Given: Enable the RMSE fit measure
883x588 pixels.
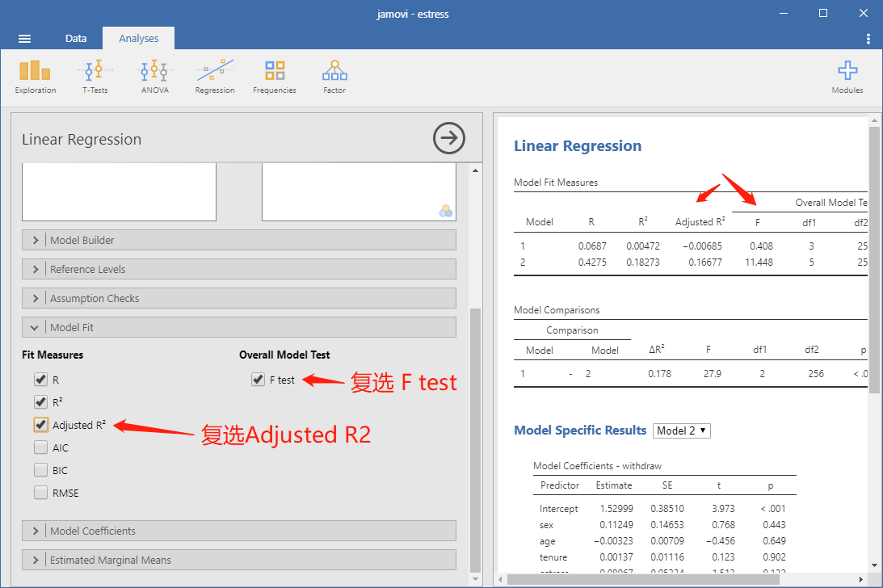Looking at the screenshot, I should [x=40, y=492].
